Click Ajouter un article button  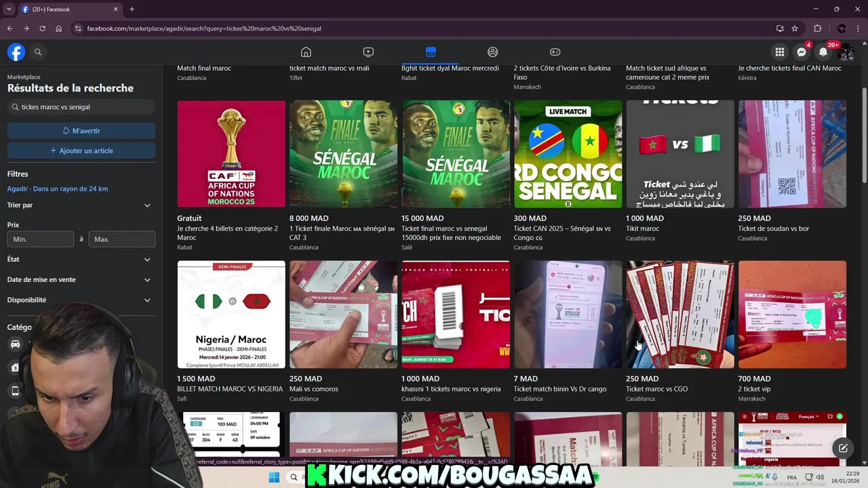pos(81,150)
